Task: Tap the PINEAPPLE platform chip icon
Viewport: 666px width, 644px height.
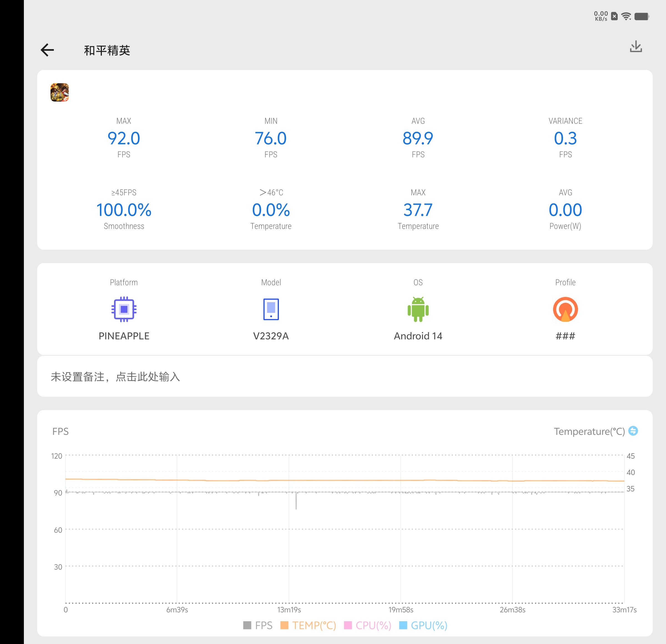Action: (124, 309)
